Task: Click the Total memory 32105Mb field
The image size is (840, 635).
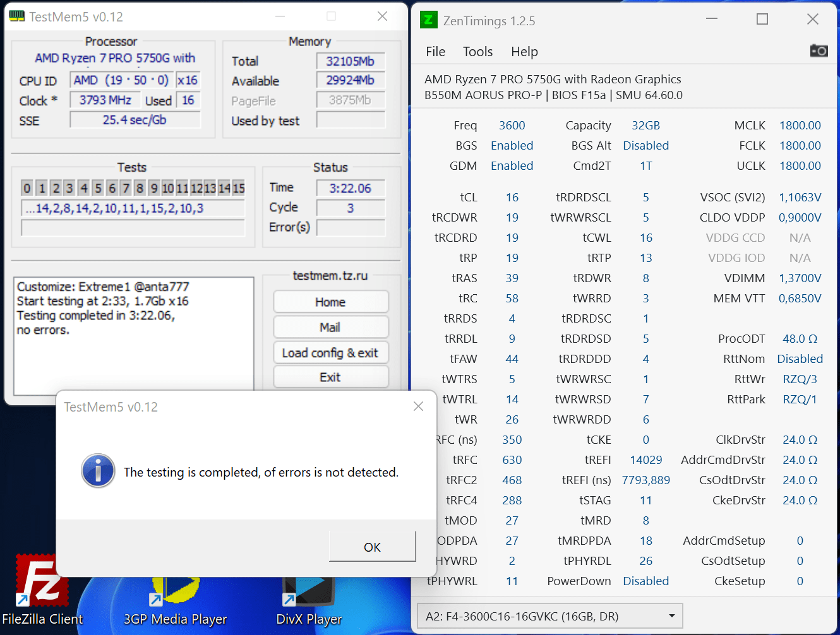Action: [351, 61]
